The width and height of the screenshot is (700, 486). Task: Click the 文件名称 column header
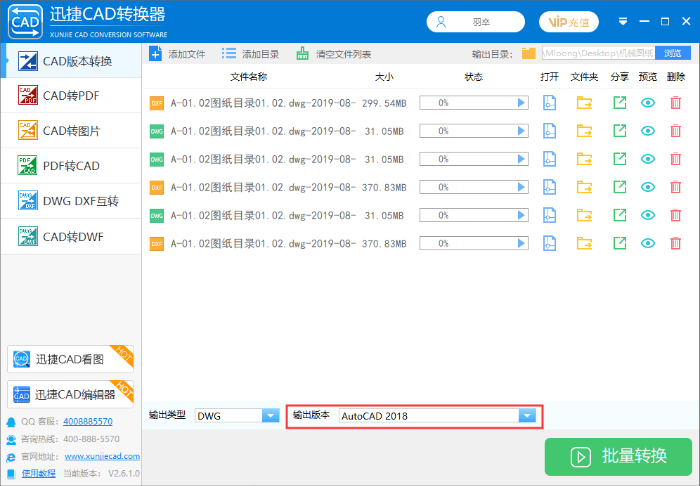249,77
